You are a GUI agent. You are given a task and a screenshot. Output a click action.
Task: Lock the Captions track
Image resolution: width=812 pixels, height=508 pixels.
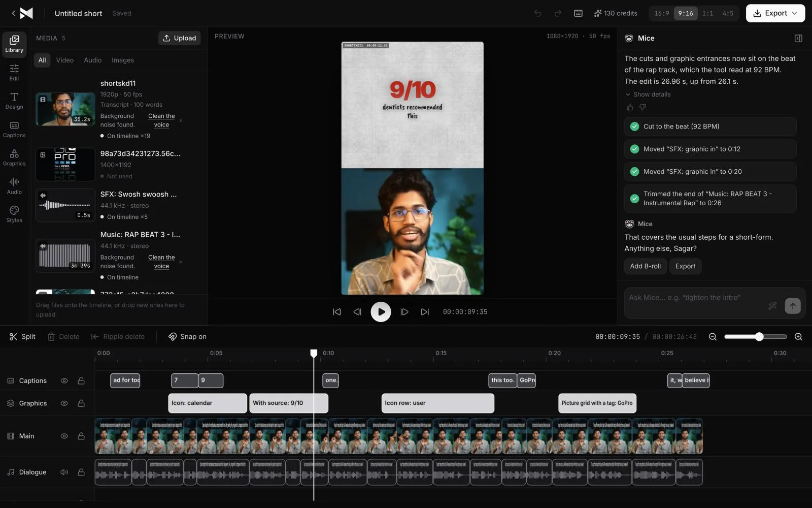pyautogui.click(x=81, y=380)
